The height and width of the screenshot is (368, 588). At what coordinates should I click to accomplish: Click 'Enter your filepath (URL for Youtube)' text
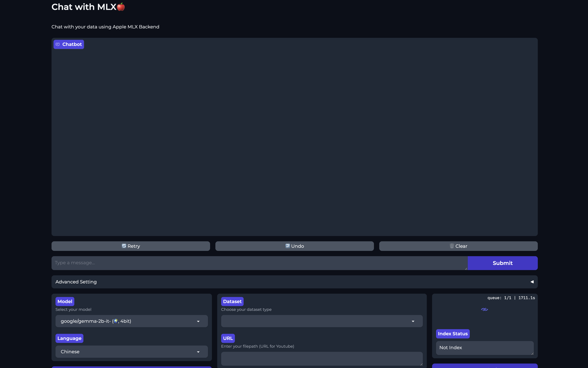pos(257,346)
